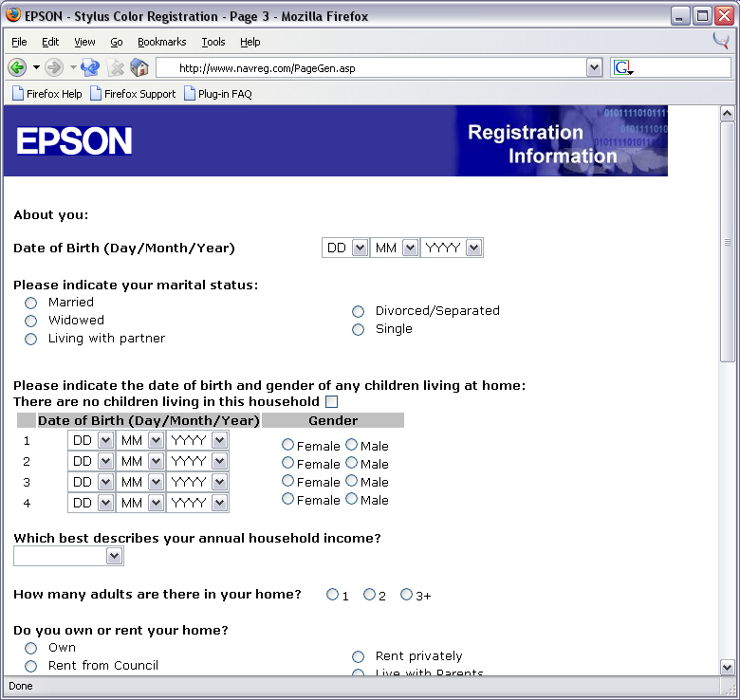The width and height of the screenshot is (740, 700).
Task: Click the page's vertical scrollbar thumb
Action: click(728, 242)
